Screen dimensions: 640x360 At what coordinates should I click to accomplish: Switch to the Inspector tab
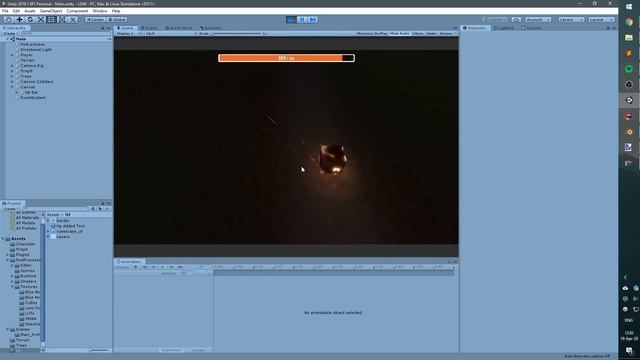(x=474, y=28)
